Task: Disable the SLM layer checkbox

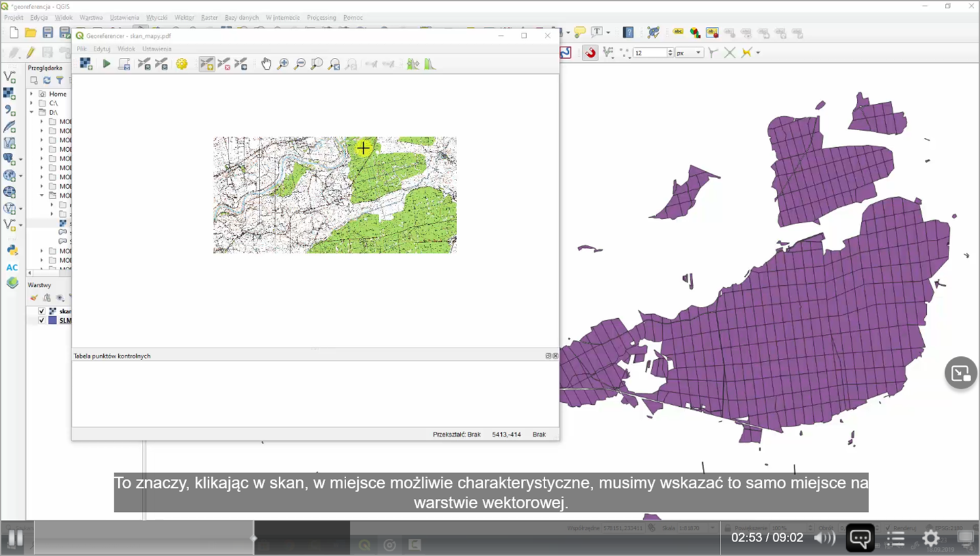Action: coord(41,321)
